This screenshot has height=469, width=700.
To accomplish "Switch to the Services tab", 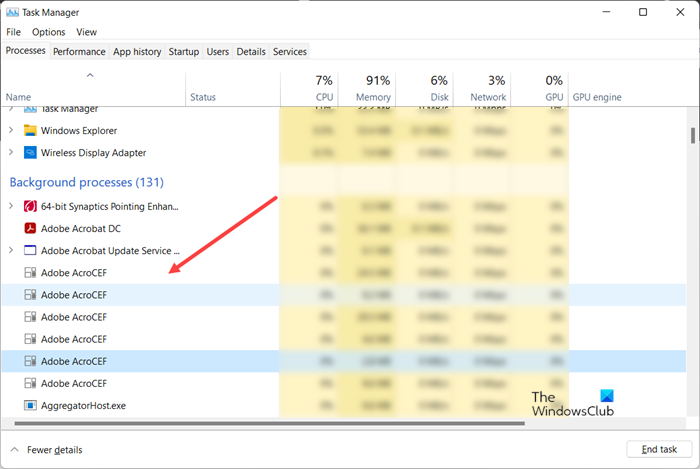I will (290, 52).
